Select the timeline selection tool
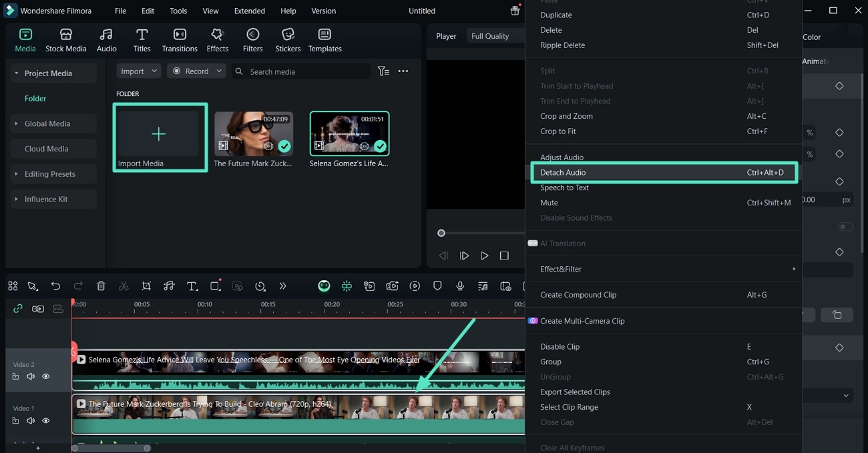868x453 pixels. [x=32, y=286]
